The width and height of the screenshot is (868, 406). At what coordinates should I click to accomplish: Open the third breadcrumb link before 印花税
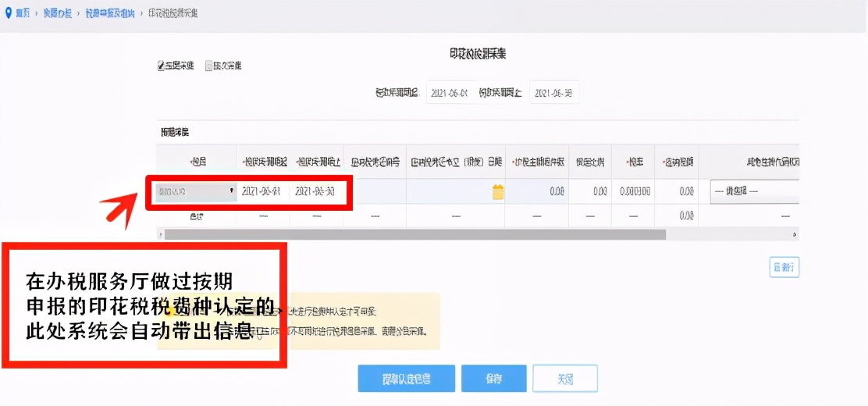110,13
